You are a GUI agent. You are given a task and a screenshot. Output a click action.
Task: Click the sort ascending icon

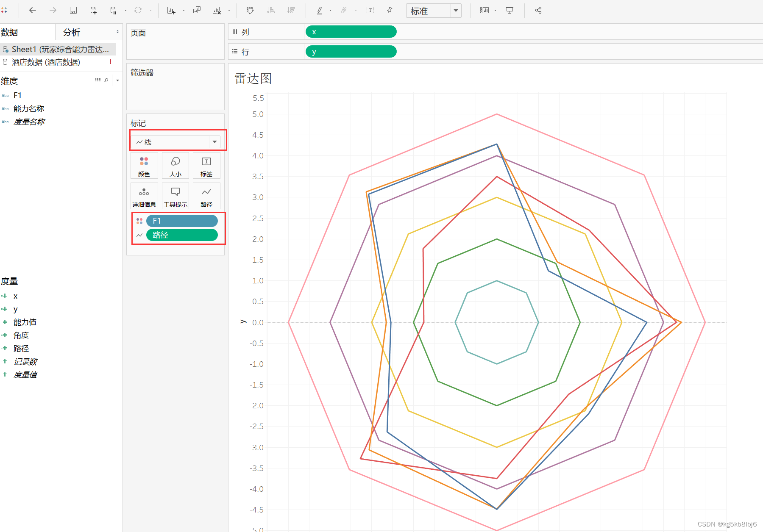click(270, 10)
